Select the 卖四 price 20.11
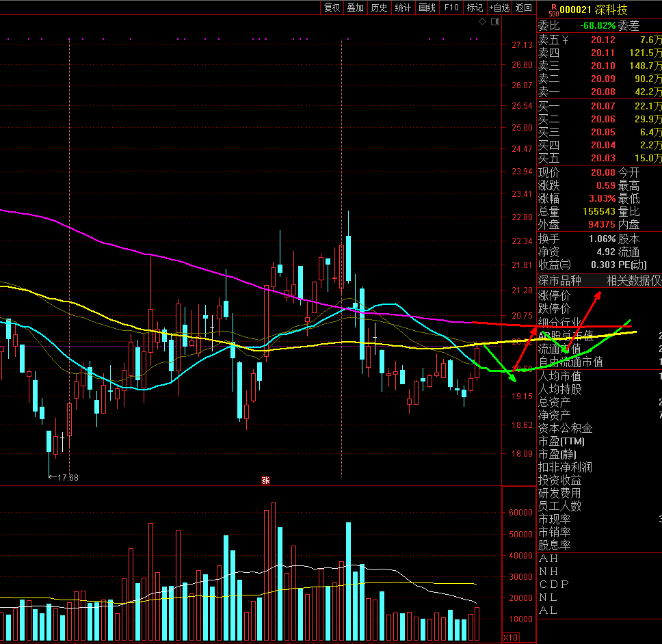Viewport: 662px width, 644px height. click(603, 53)
